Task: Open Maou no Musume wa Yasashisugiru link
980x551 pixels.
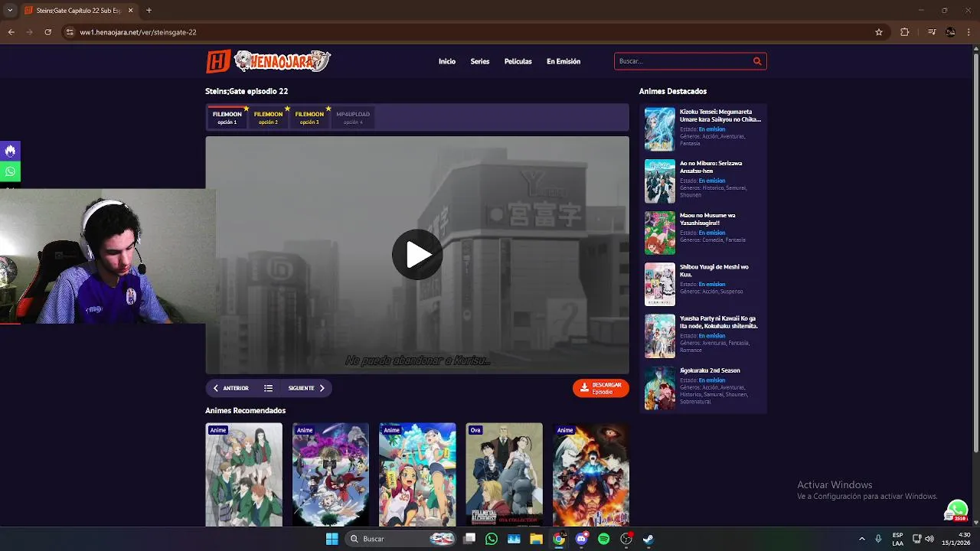Action: (707, 219)
